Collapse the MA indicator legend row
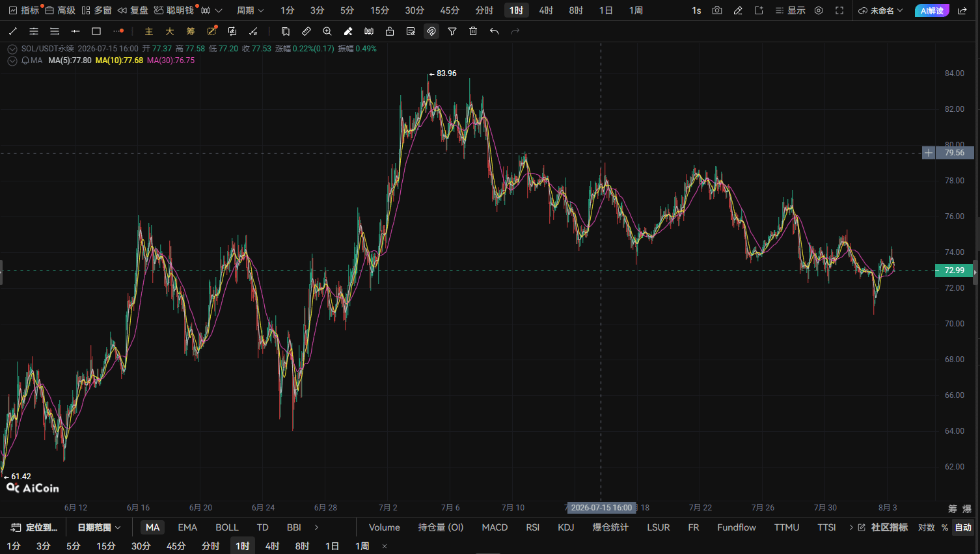980x554 pixels. point(12,60)
